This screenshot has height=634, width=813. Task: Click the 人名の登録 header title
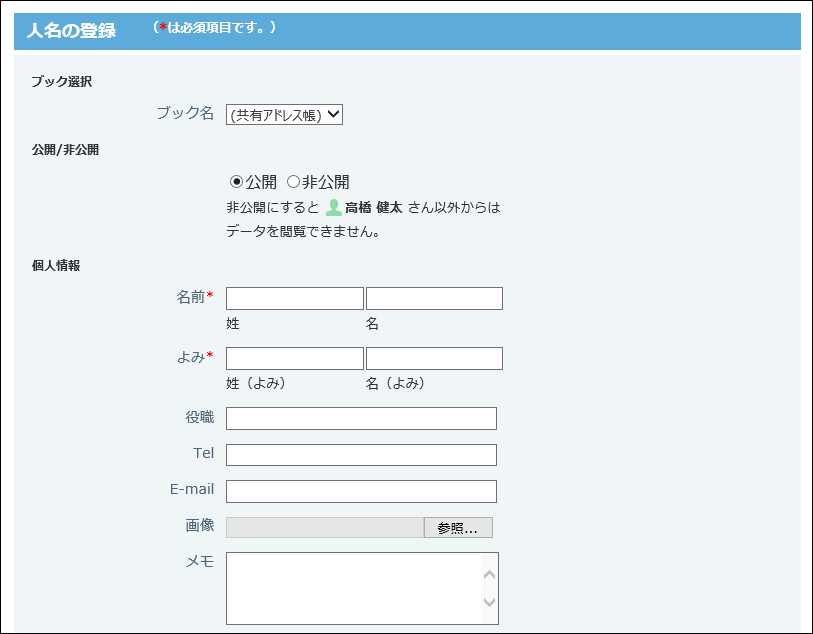point(71,31)
